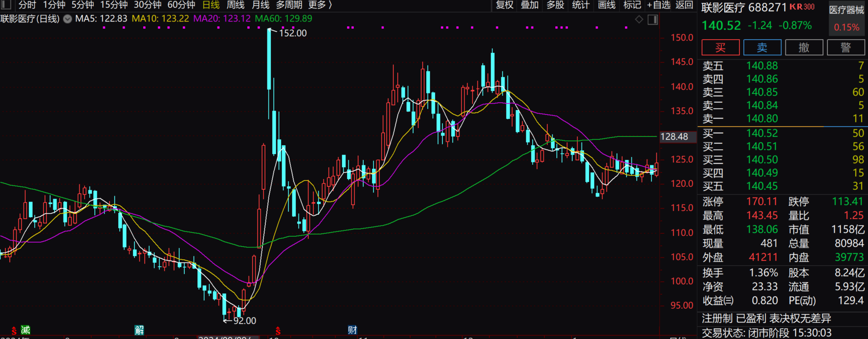Select the 15分钟 period tab
Viewport: 868px width, 339px height.
coord(114,5)
